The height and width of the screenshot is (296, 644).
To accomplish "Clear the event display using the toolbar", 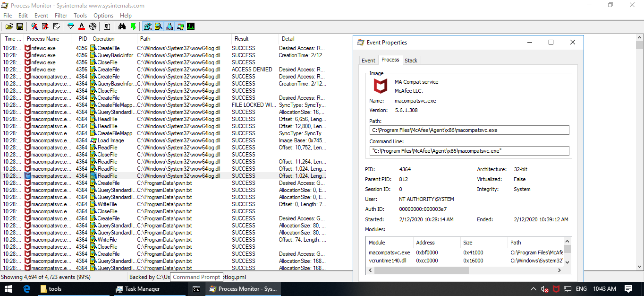I will [57, 26].
